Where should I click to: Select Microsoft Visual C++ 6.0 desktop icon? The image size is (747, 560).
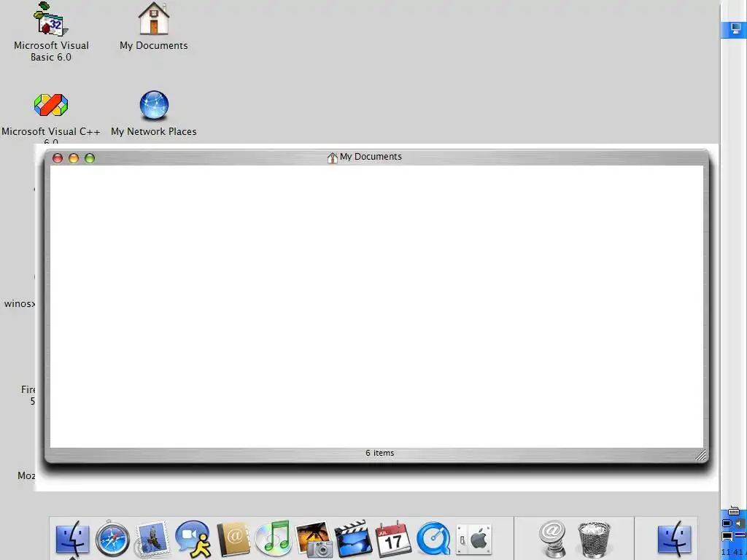pyautogui.click(x=50, y=105)
